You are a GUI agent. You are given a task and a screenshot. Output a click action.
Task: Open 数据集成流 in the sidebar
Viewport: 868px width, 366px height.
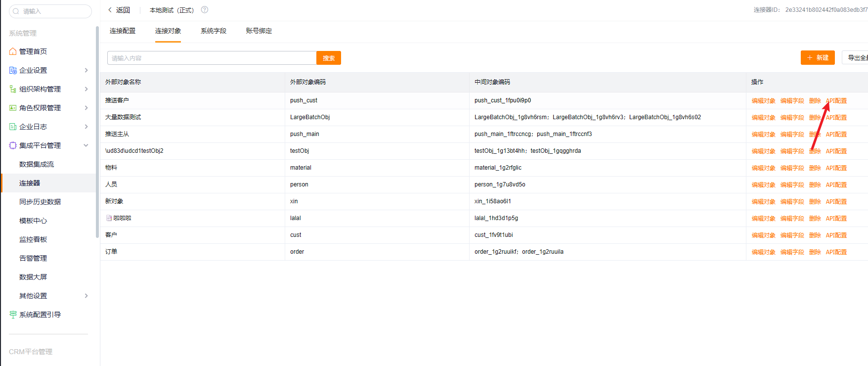(x=37, y=164)
